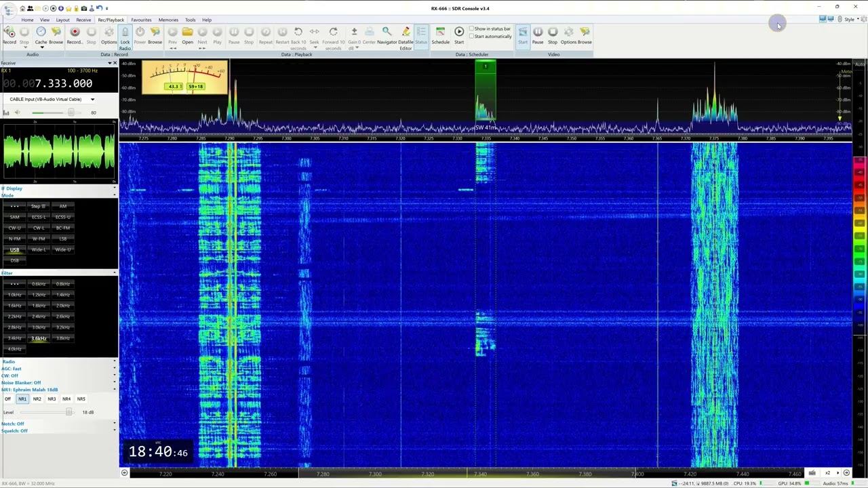Select USB demodulation mode
The image size is (868, 488).
tap(14, 249)
